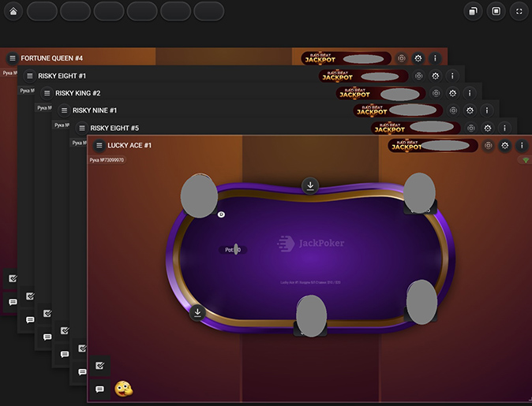
Task: Take the empty top seat at Lucky Ace #1
Action: pyautogui.click(x=310, y=186)
